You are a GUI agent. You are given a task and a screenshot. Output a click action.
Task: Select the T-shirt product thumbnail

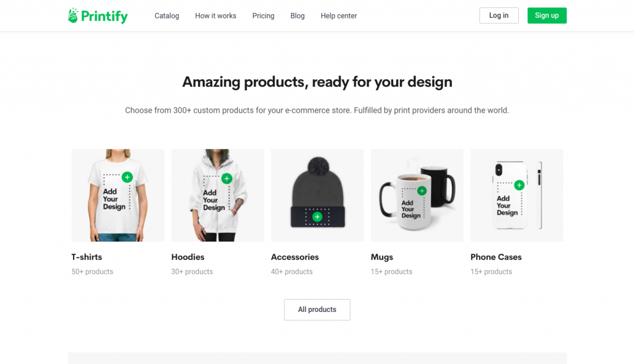click(118, 196)
